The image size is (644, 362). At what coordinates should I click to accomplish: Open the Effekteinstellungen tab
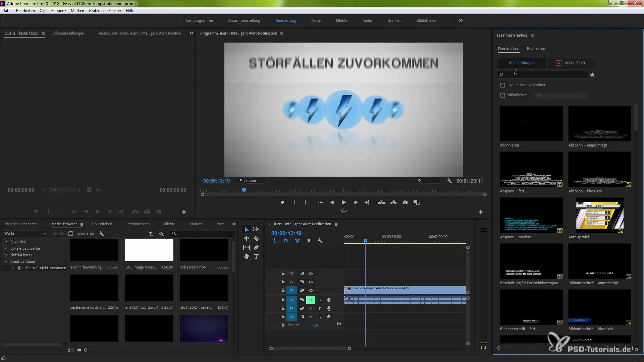68,33
